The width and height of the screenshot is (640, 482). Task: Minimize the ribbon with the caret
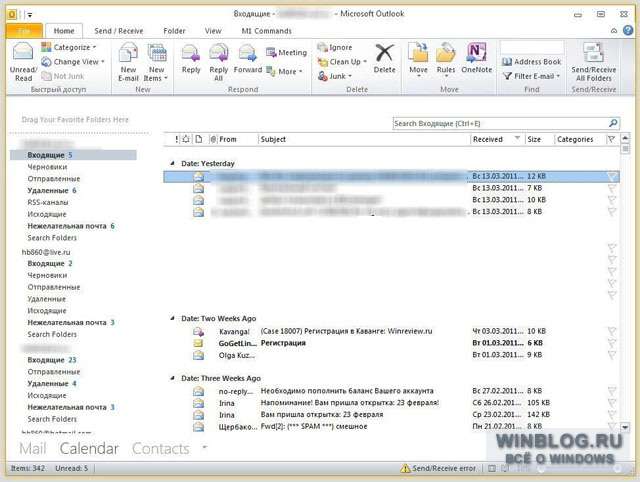[614, 31]
